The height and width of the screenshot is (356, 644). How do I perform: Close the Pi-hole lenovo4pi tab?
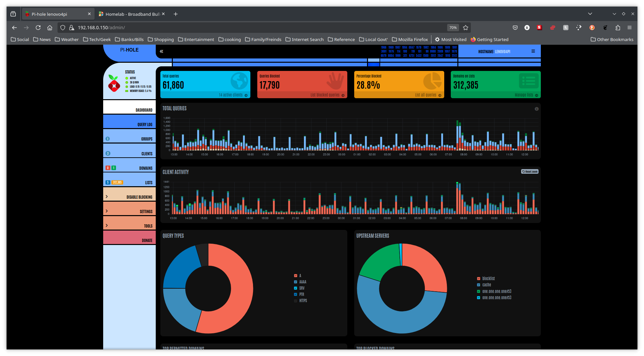pyautogui.click(x=89, y=14)
